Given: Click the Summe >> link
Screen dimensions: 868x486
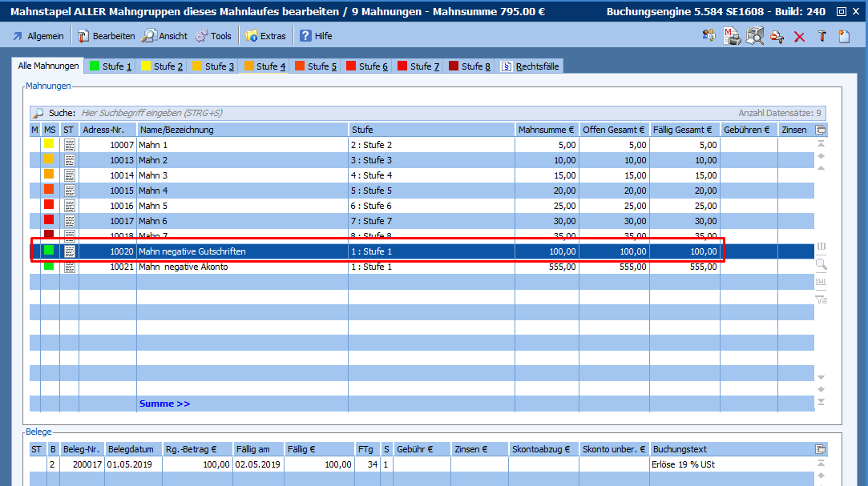Looking at the screenshot, I should pyautogui.click(x=164, y=404).
